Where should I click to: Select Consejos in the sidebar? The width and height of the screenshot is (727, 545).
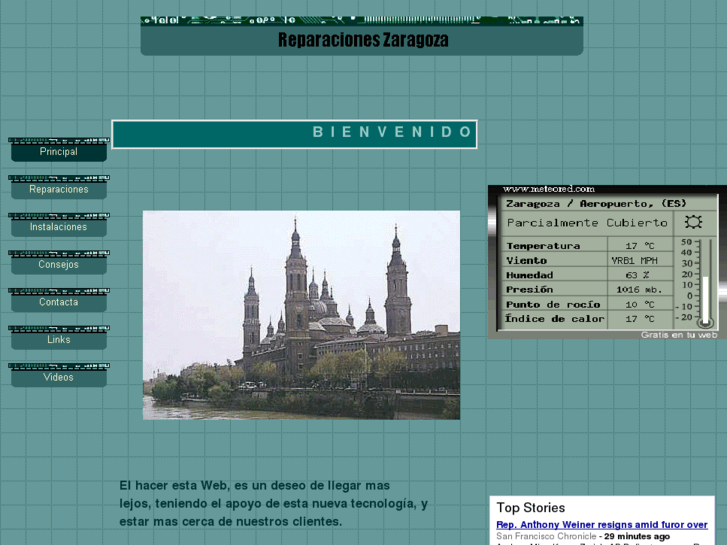coord(58,265)
